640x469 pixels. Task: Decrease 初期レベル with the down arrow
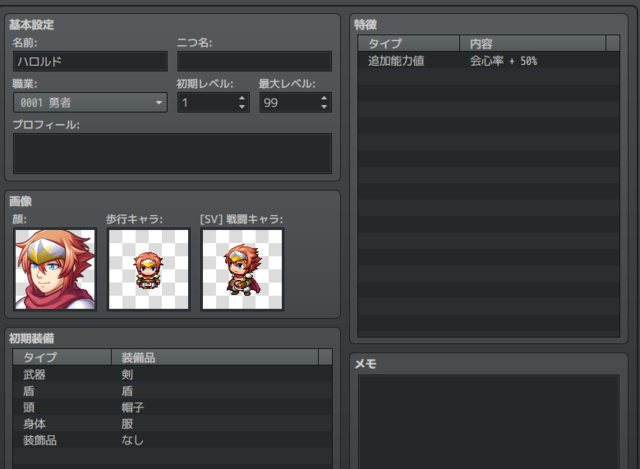242,107
